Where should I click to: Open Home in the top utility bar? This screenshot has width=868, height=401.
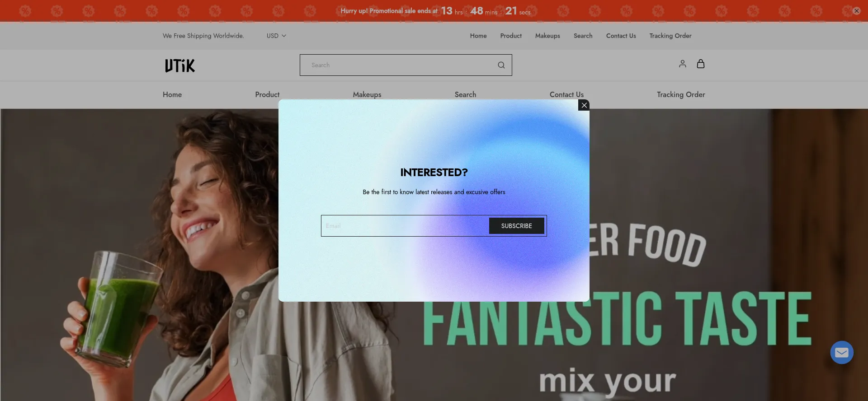point(478,36)
